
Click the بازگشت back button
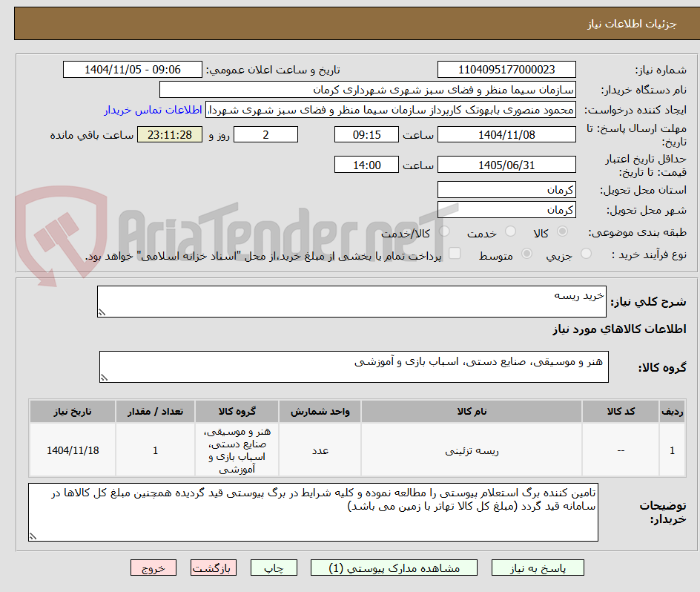[x=214, y=568]
